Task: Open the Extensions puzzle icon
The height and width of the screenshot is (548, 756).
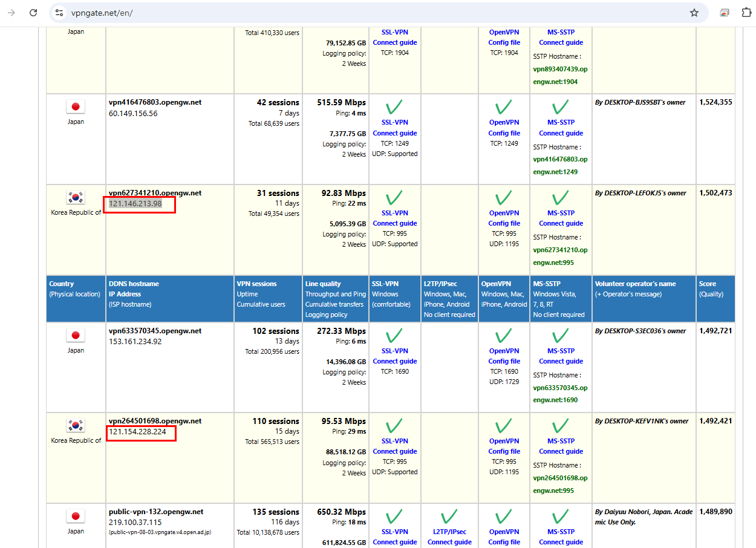Action: 746,13
